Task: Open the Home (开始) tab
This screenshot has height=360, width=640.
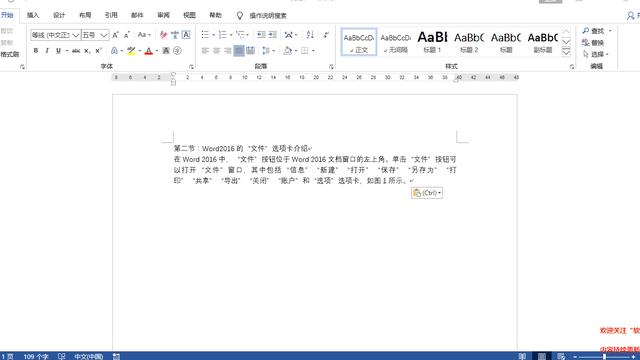Action: coord(7,16)
